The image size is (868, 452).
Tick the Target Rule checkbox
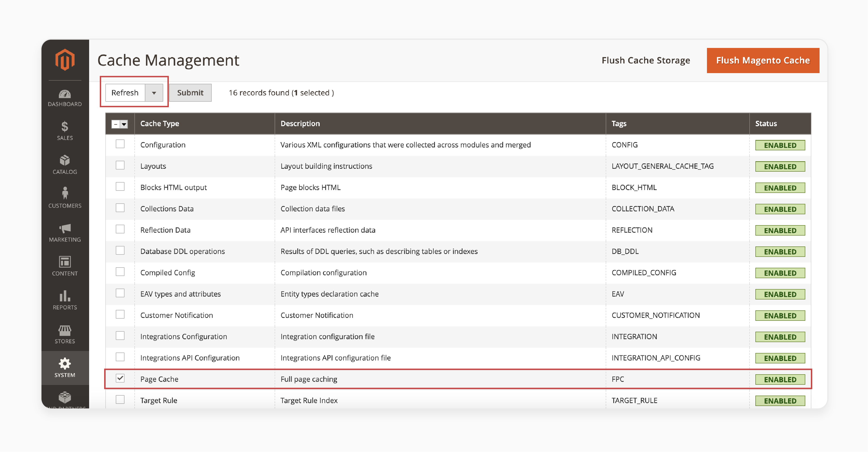click(x=120, y=399)
